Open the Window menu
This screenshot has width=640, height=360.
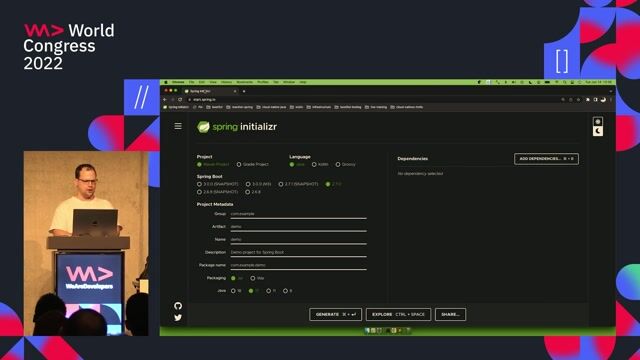tap(289, 82)
